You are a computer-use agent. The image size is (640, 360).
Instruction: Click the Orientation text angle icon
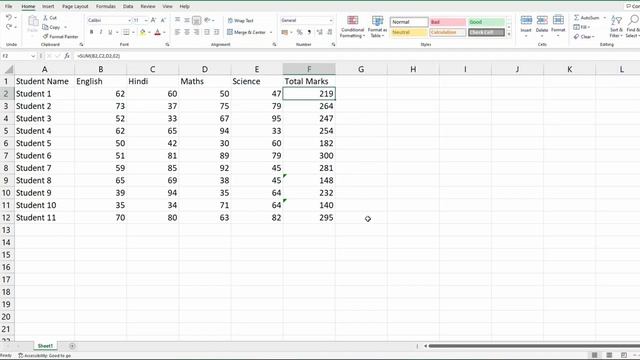tap(207, 20)
